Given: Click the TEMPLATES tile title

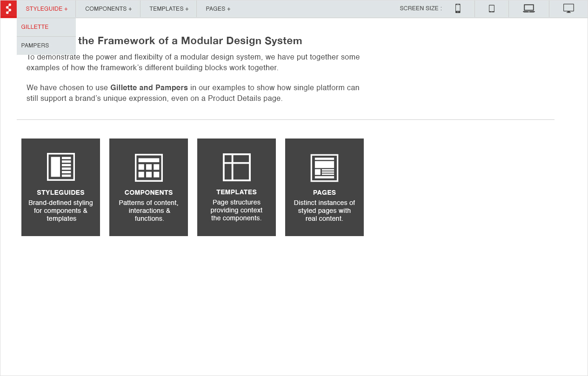Looking at the screenshot, I should point(237,192).
